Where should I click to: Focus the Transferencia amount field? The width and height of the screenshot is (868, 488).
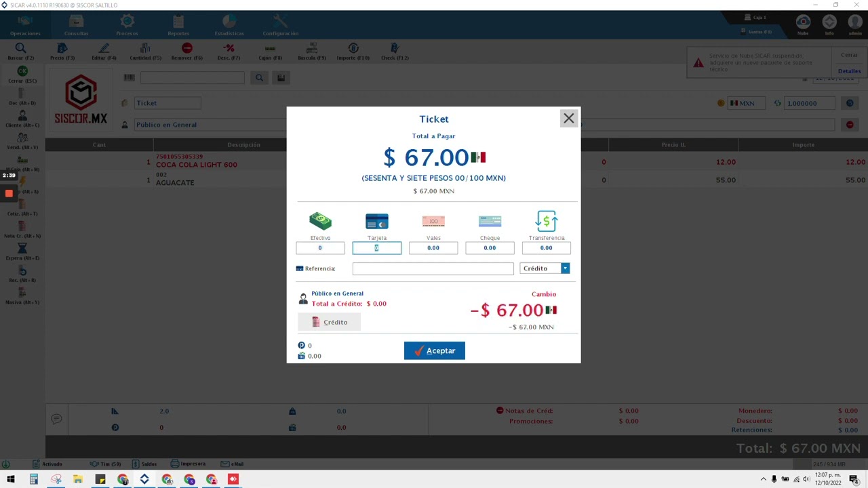547,248
